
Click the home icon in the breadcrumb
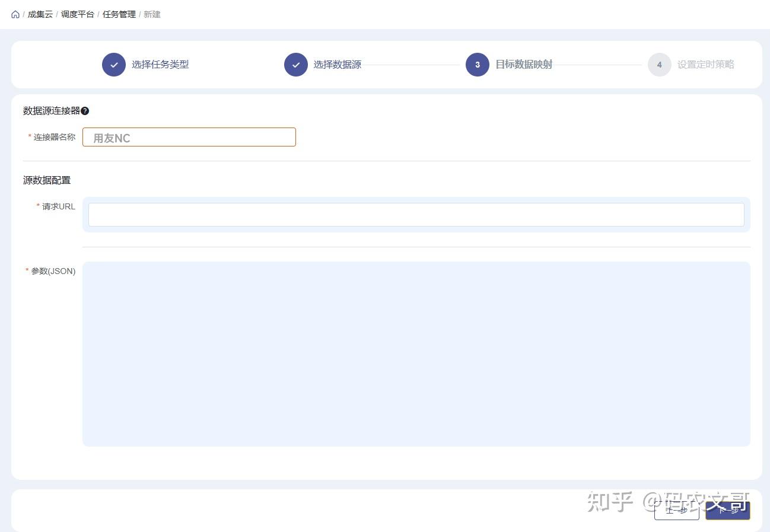[x=15, y=14]
